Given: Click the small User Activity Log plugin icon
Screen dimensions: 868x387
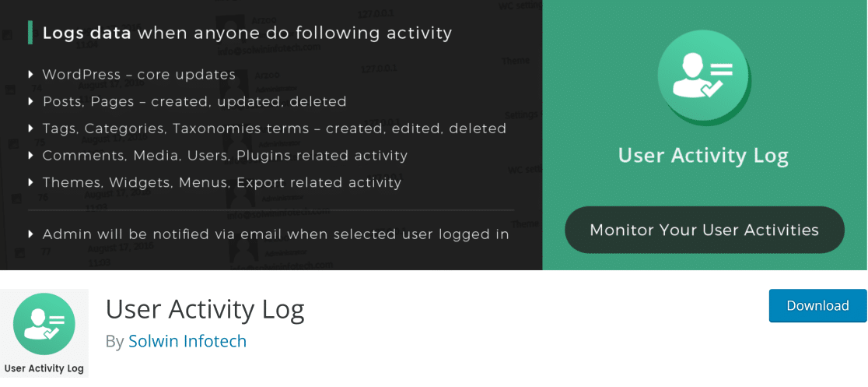Looking at the screenshot, I should point(44,325).
